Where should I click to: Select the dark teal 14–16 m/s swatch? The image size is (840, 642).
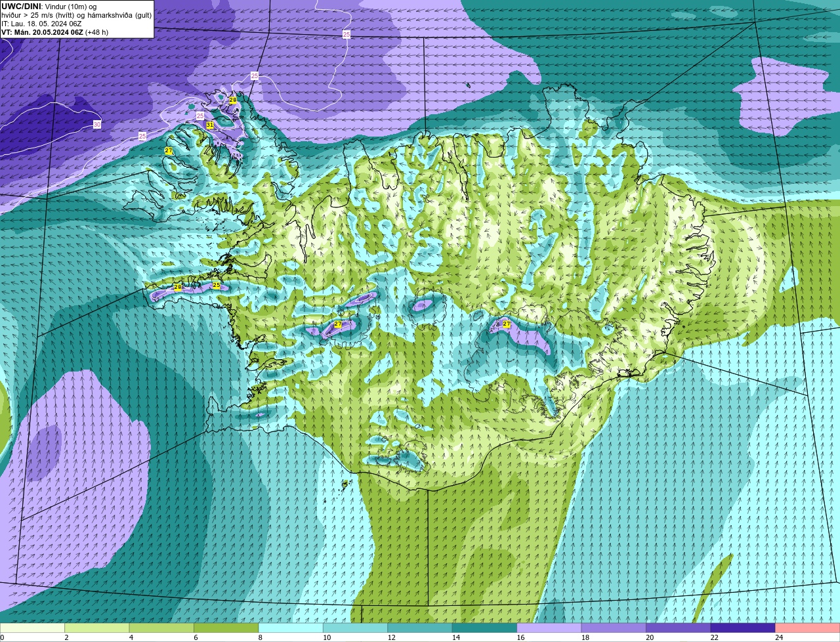485,628
